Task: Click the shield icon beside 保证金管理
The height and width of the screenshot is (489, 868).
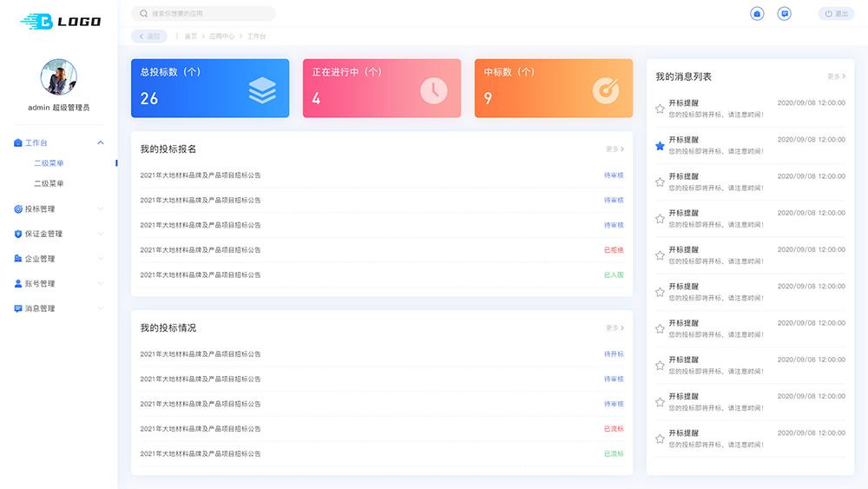Action: point(18,234)
